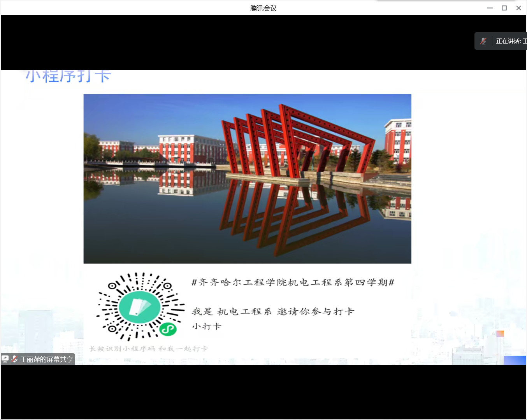527x420 pixels.
Task: Click the screen share icon at bottom-left
Action: (x=5, y=359)
